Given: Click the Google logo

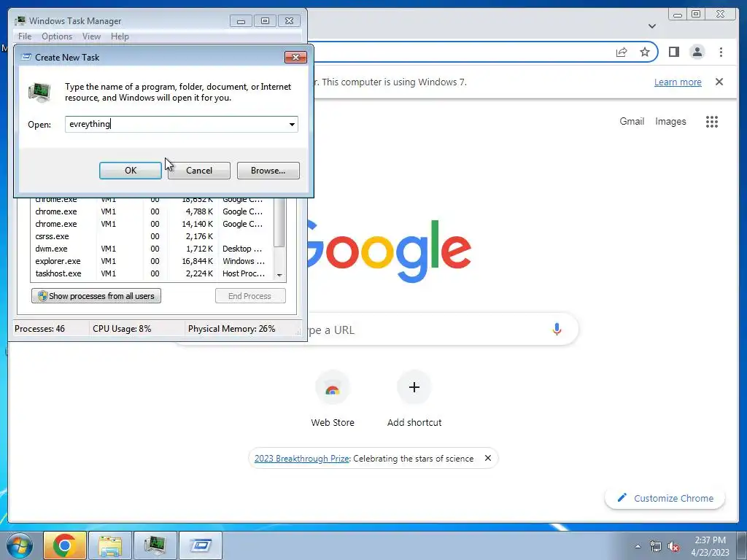Looking at the screenshot, I should point(390,251).
